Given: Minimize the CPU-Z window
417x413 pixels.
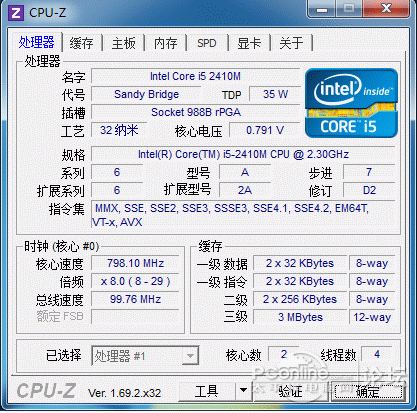Looking at the screenshot, I should 322,9.
